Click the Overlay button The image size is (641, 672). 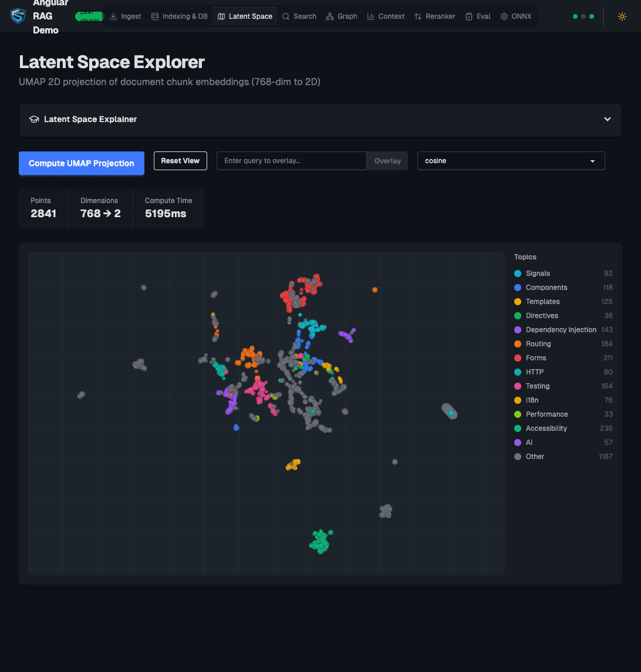pos(387,161)
